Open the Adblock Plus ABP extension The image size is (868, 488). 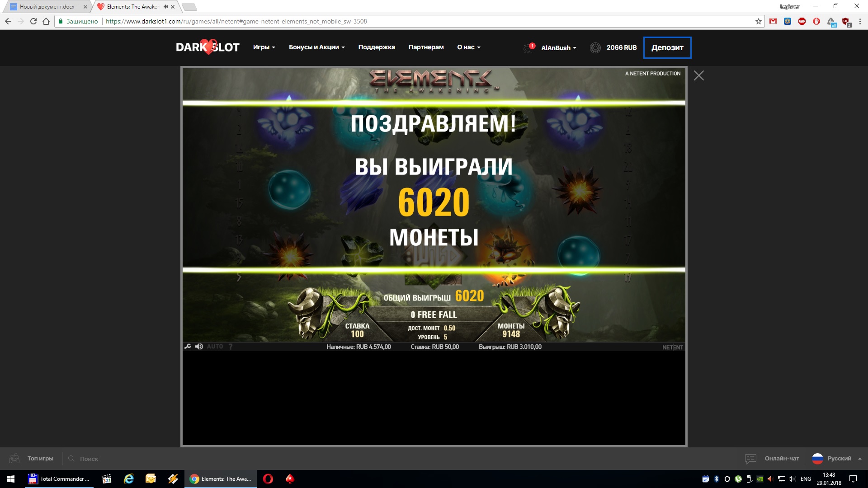coord(802,21)
